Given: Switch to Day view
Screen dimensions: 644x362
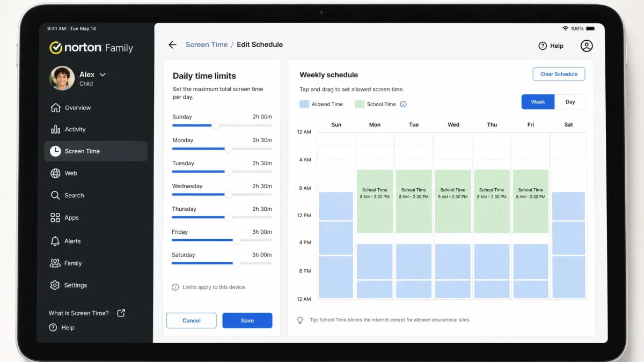Looking at the screenshot, I should coord(570,102).
